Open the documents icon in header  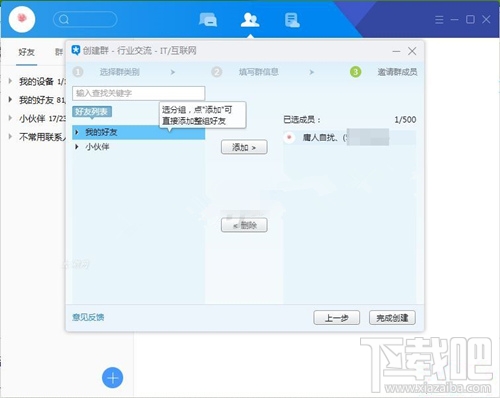click(292, 20)
